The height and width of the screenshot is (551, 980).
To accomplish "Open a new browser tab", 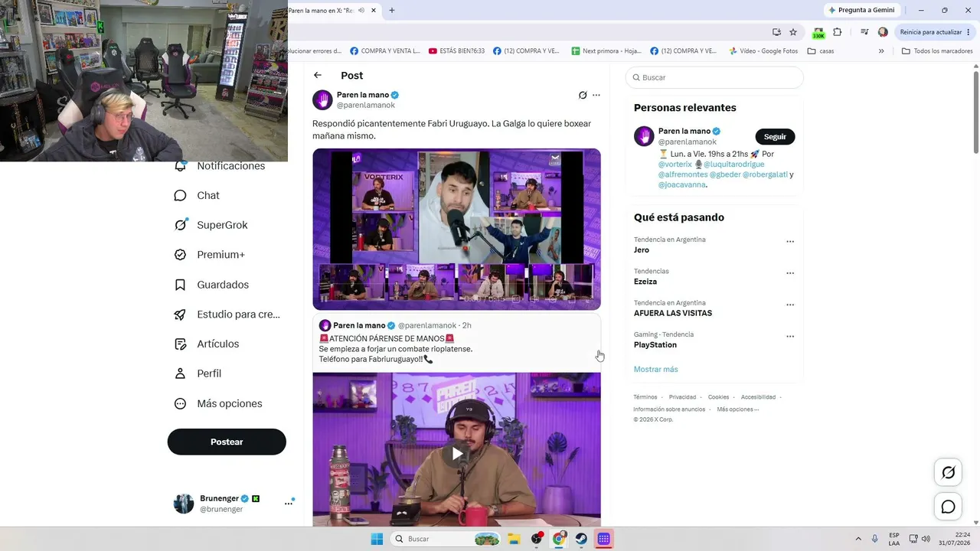I will click(392, 10).
